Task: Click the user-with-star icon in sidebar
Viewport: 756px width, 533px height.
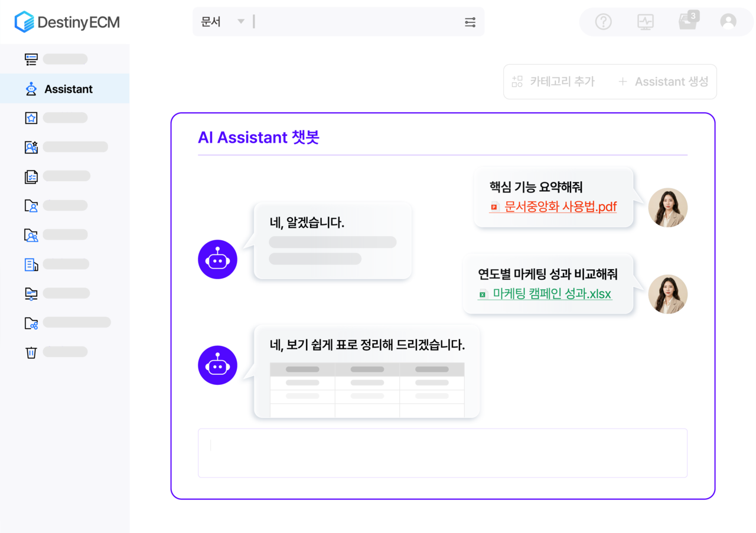Action: pos(31,146)
